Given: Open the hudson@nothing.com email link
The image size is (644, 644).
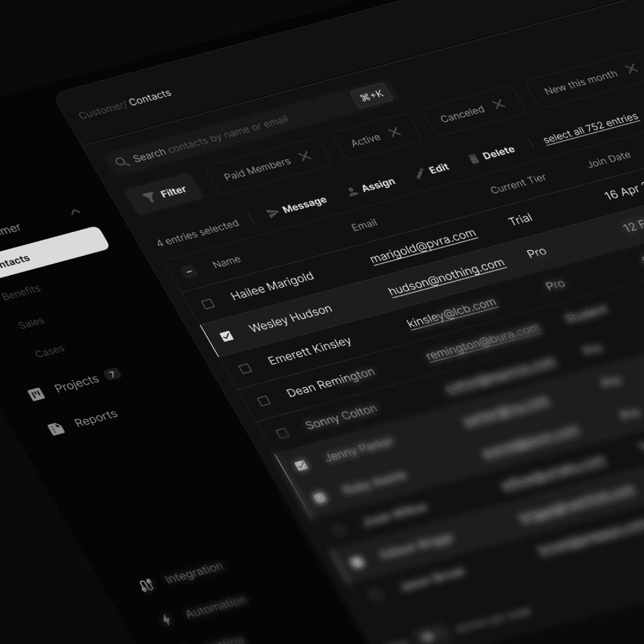Looking at the screenshot, I should pyautogui.click(x=447, y=277).
